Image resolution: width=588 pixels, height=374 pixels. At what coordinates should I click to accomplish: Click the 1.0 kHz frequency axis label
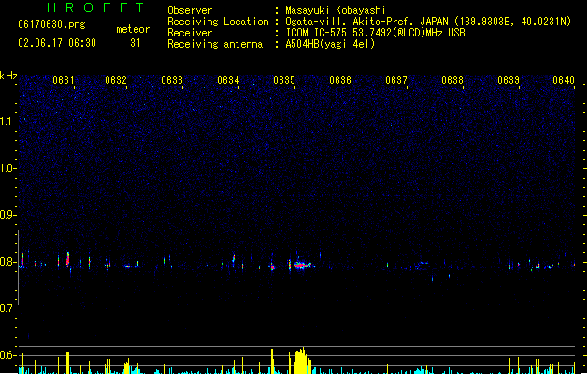click(7, 168)
